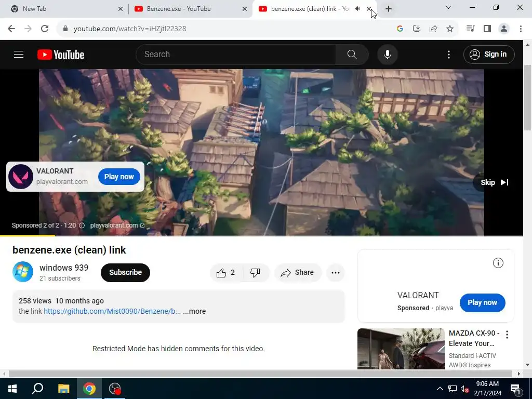Reload the page

pos(45,29)
